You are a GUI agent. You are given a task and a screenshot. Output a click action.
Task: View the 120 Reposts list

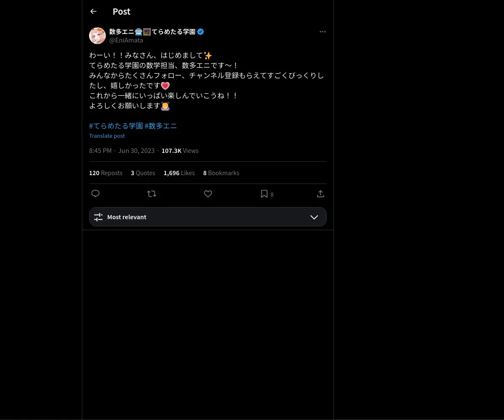click(106, 173)
